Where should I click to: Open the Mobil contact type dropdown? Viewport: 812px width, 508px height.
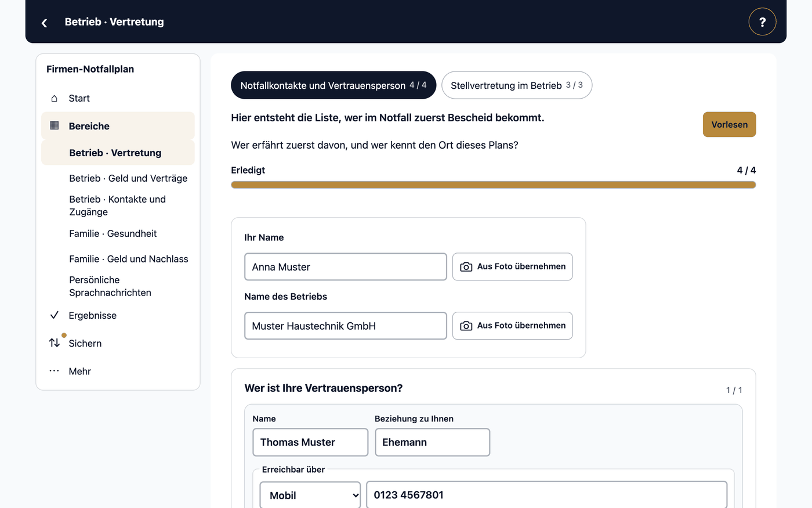coord(310,495)
